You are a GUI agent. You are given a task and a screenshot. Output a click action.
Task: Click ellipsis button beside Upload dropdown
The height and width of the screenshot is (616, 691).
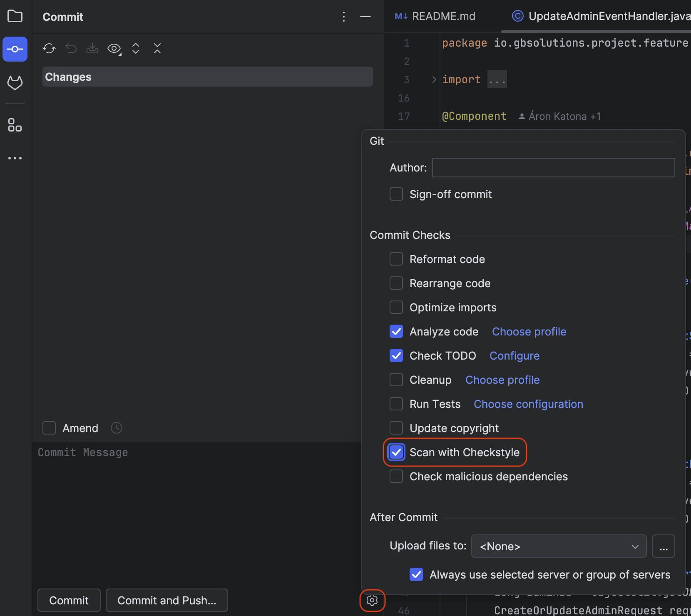(664, 546)
